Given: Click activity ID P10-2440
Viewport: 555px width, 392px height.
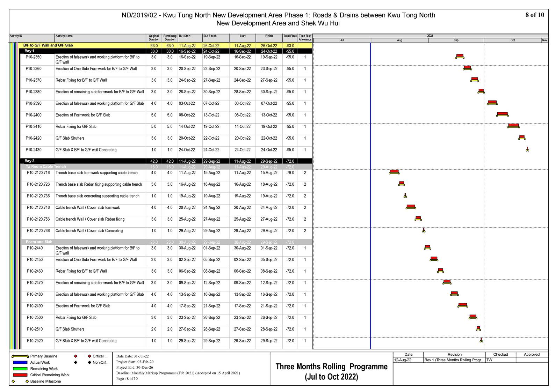Looking at the screenshot, I should click(35, 248).
